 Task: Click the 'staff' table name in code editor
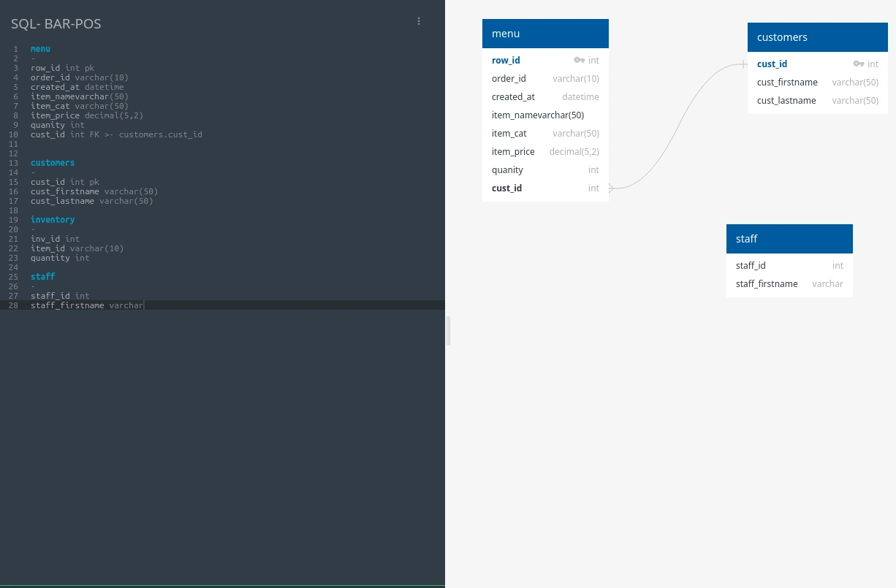click(42, 277)
